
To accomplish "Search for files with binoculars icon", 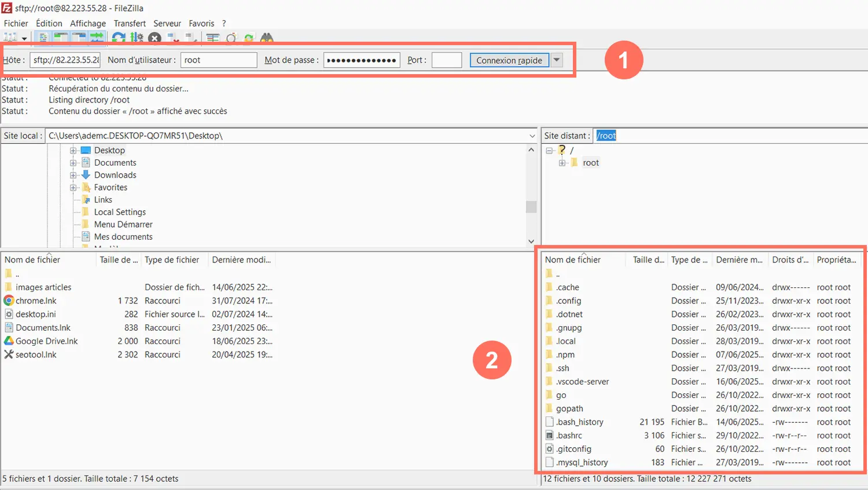I will tap(267, 38).
